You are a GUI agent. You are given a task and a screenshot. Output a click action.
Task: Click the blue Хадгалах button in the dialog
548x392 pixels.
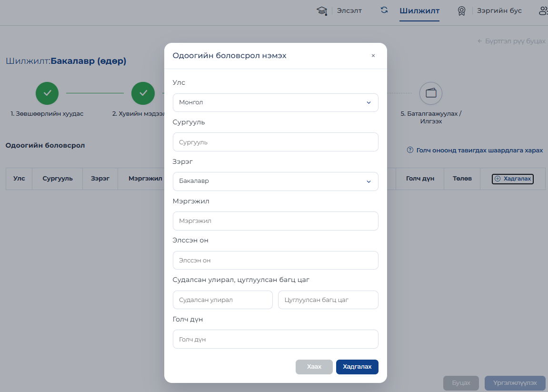[357, 367]
